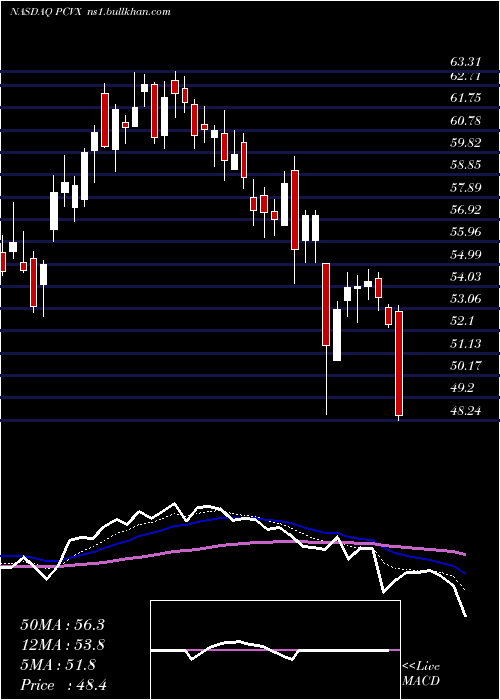The image size is (500, 700).
Task: Click the 56.92 price axis label
Action: 466,210
